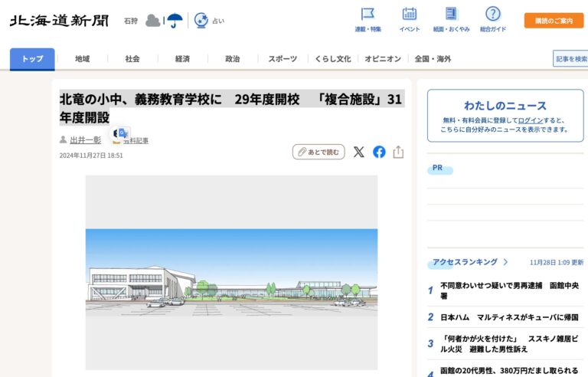Open author 出井一彰 link

click(85, 140)
